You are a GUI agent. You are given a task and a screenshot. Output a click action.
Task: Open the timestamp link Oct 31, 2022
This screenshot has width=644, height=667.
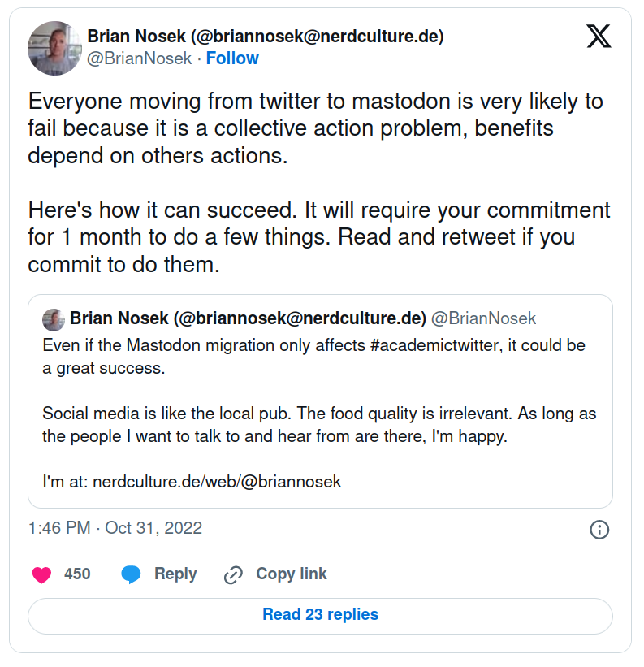click(153, 529)
